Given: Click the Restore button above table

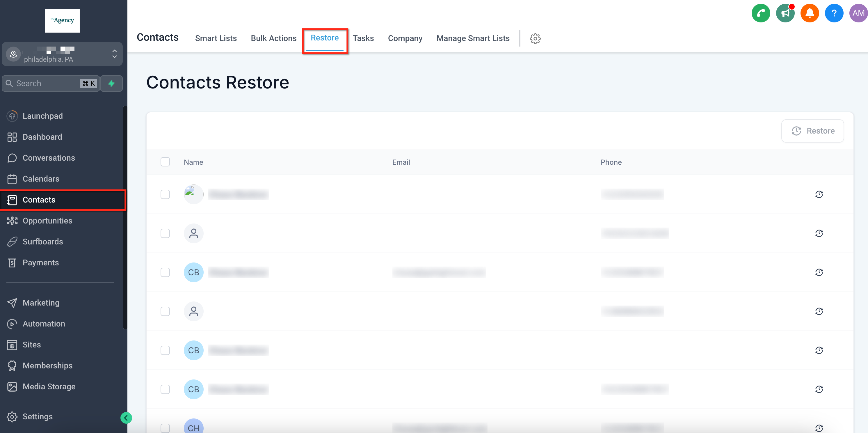Looking at the screenshot, I should 812,131.
